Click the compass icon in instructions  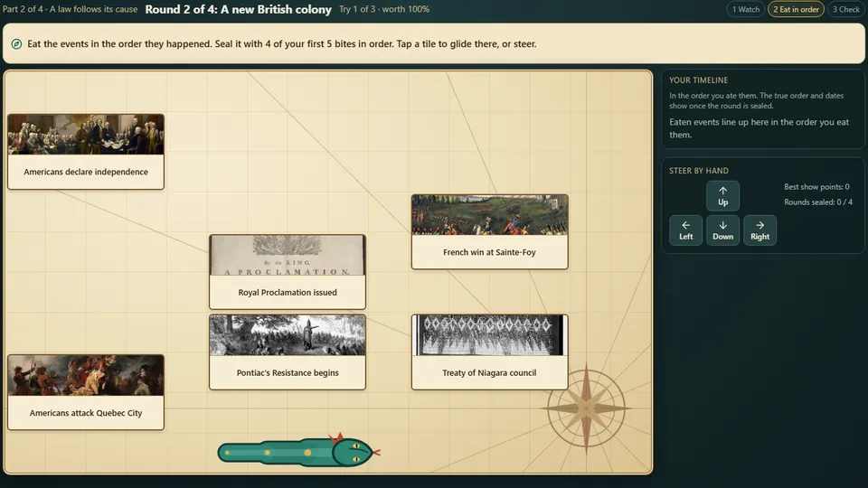[x=16, y=43]
